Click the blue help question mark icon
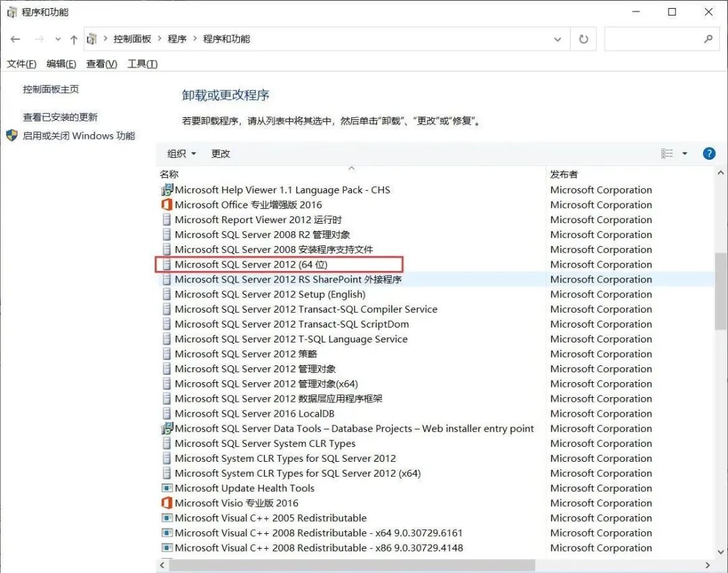The image size is (728, 573). coord(708,154)
